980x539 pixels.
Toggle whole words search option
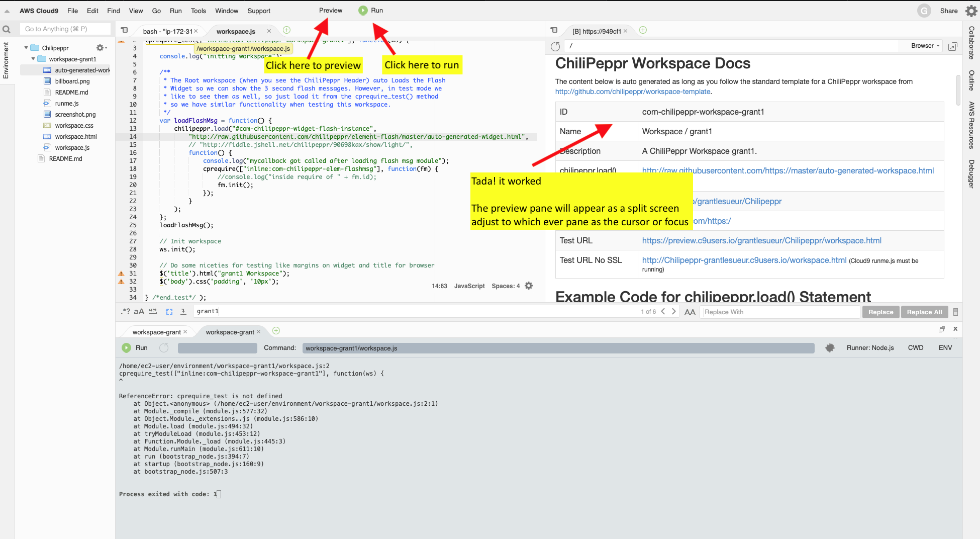tap(153, 311)
